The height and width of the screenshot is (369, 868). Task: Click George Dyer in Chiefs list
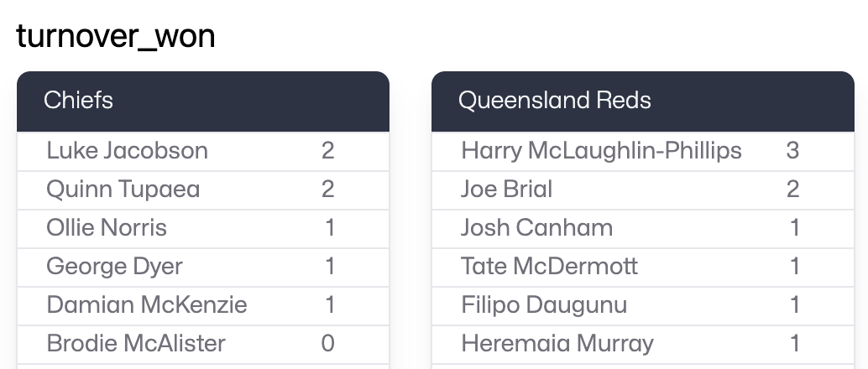tap(114, 267)
